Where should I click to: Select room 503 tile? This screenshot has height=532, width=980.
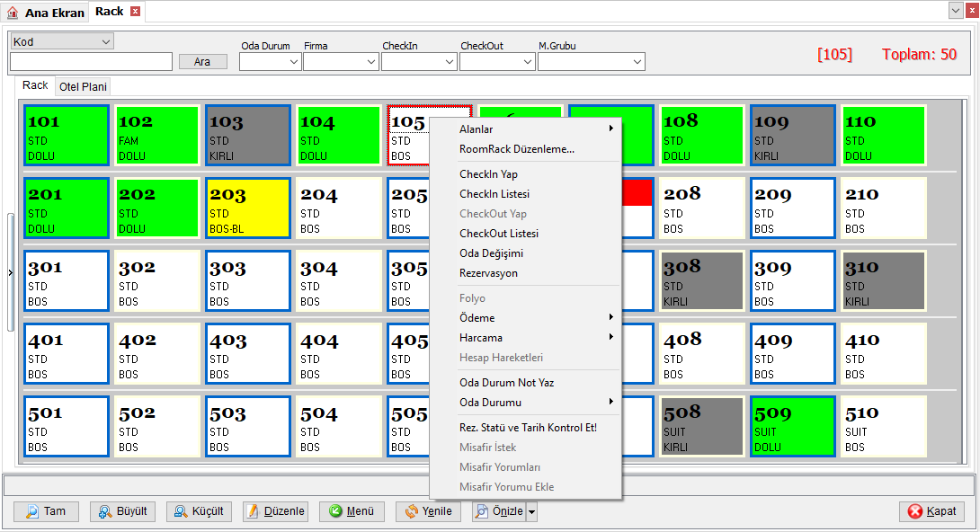(x=248, y=427)
